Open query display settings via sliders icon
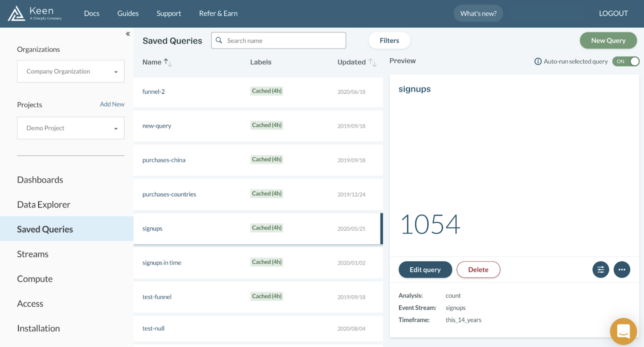The width and height of the screenshot is (644, 347). [601, 270]
